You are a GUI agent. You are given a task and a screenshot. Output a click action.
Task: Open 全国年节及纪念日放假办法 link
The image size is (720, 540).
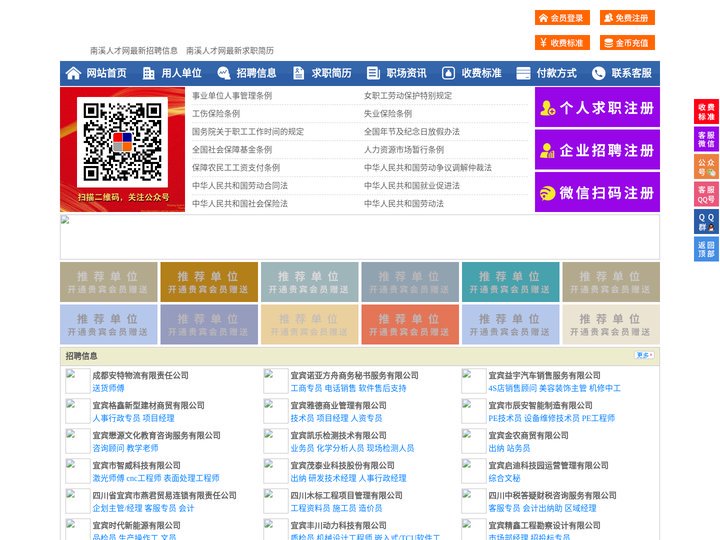click(412, 131)
